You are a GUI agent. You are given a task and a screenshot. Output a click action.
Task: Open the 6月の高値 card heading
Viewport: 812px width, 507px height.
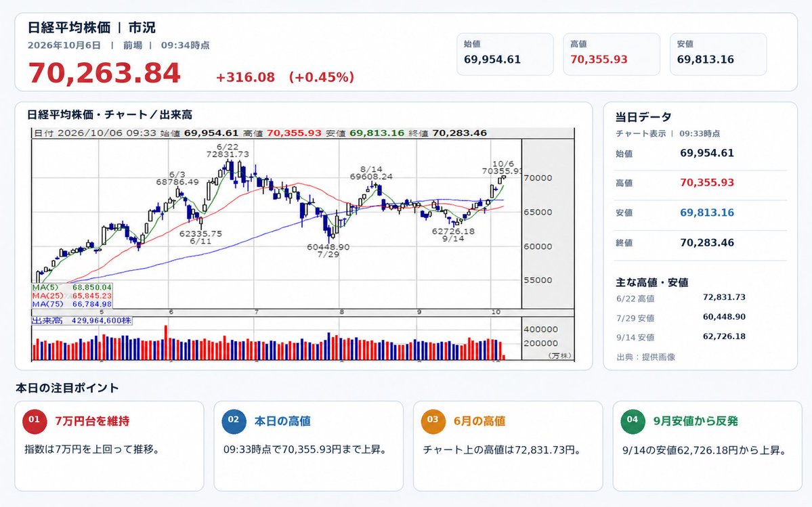(479, 421)
